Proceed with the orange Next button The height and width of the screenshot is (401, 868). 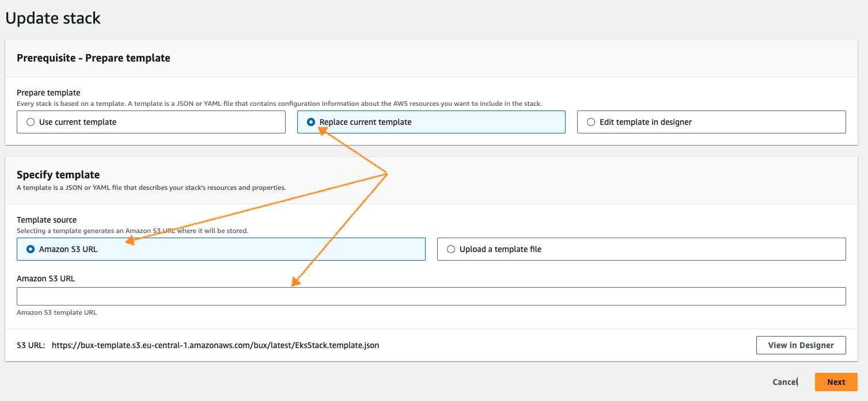click(836, 382)
